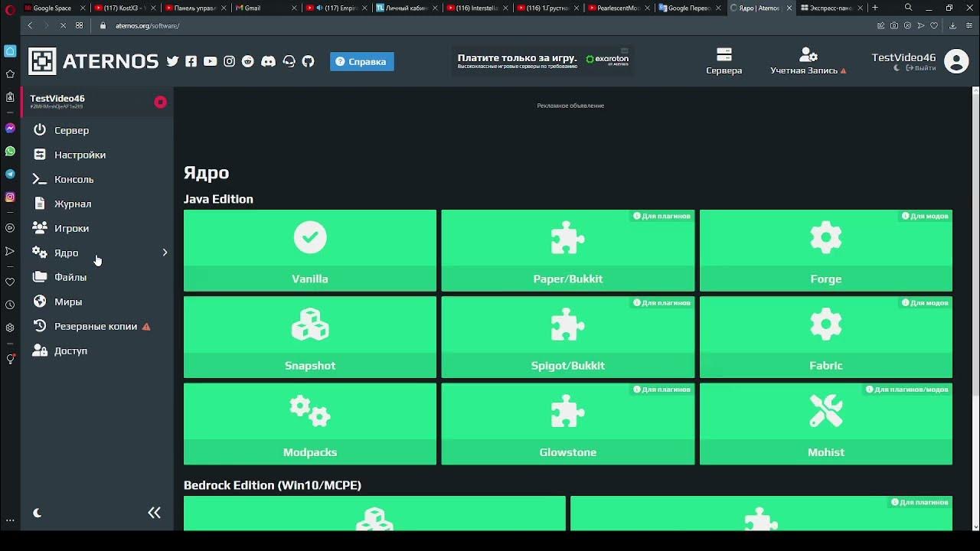Open Opera sidebar Messenger icon
This screenshot has width=980, height=551.
(10, 128)
